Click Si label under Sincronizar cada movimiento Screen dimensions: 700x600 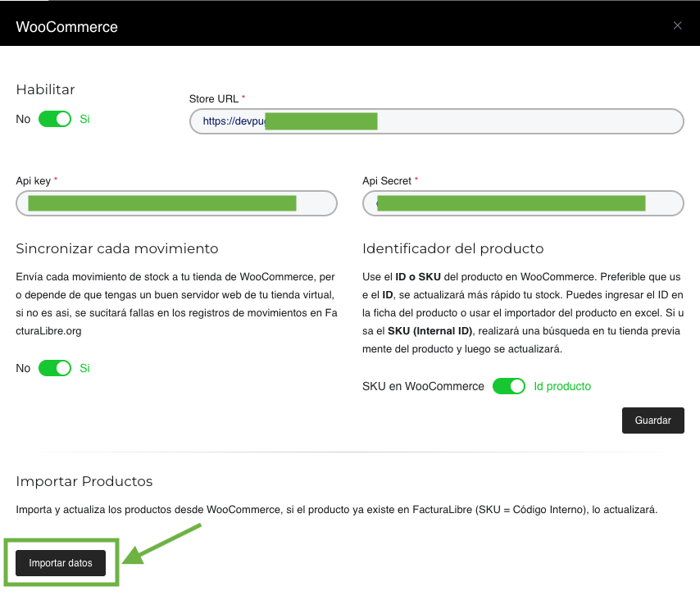84,368
